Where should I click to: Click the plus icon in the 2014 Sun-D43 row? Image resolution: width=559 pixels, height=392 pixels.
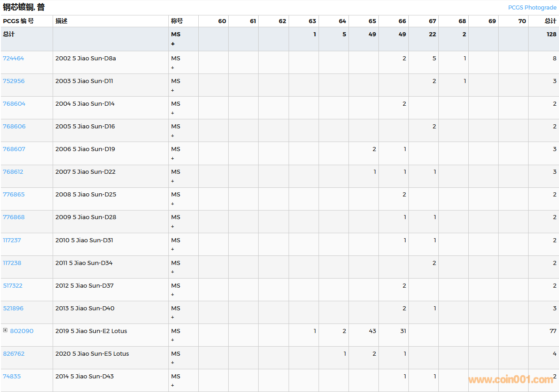coord(172,385)
